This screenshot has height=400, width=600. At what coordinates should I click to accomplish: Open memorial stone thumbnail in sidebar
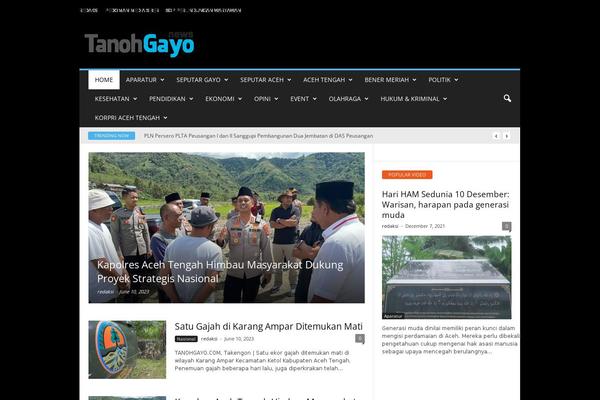[447, 277]
